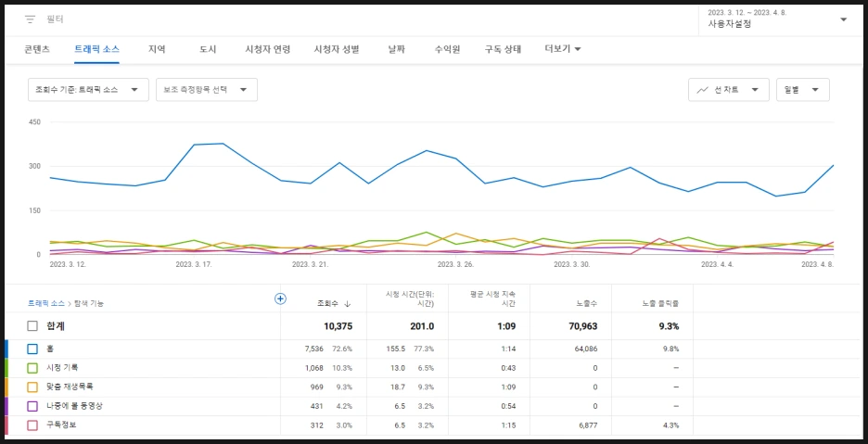The width and height of the screenshot is (868, 444).
Task: Toggle the 시청 기록 row checkbox
Action: pyautogui.click(x=32, y=368)
